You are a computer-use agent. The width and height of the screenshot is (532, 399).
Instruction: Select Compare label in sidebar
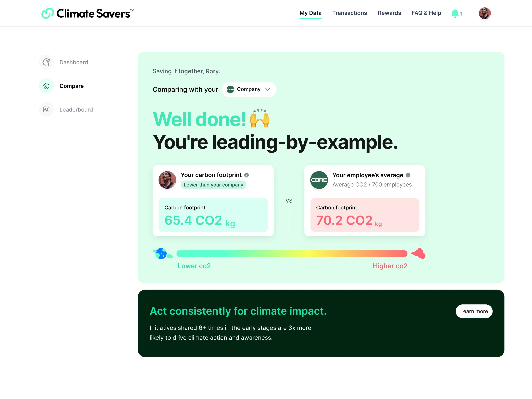coord(71,86)
